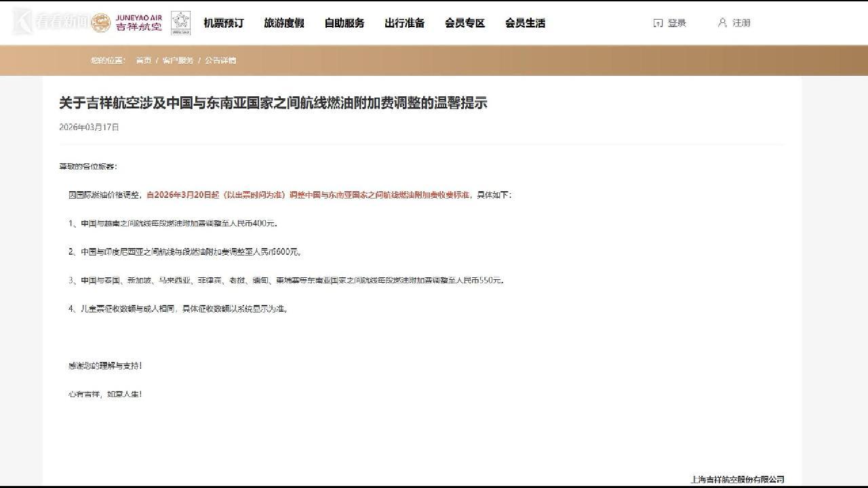The width and height of the screenshot is (868, 488).
Task: Click the 登录 login link
Action: click(677, 23)
